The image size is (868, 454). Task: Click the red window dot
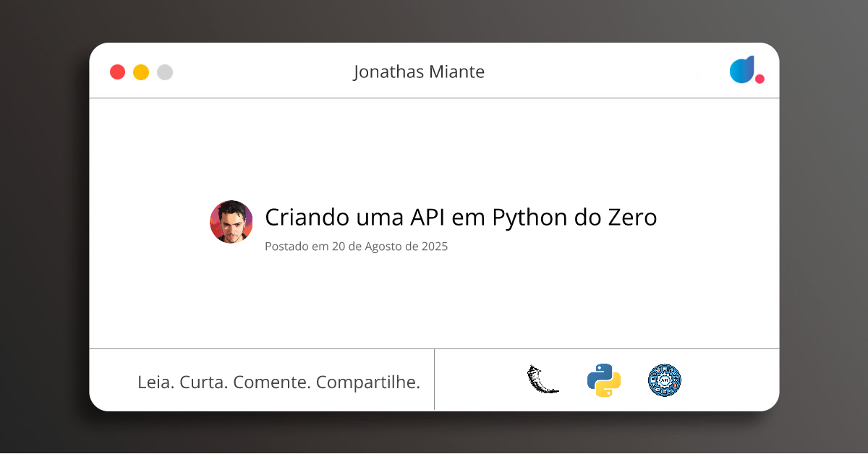click(x=117, y=72)
